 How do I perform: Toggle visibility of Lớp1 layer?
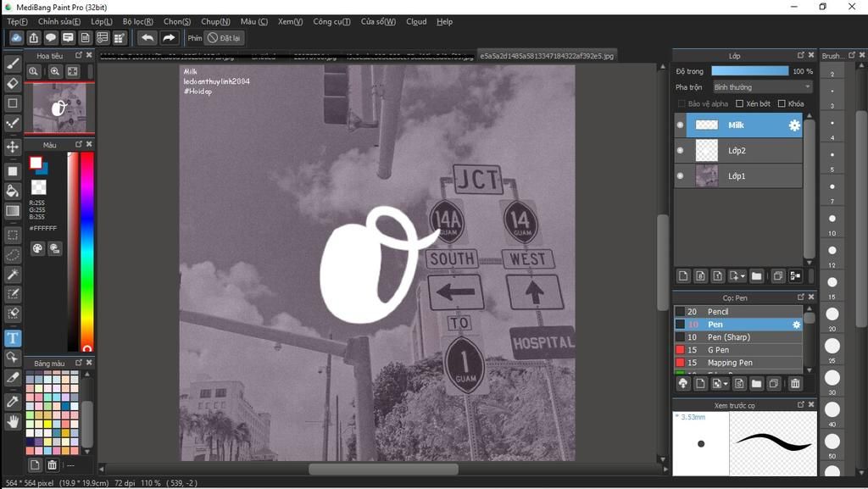(x=681, y=176)
